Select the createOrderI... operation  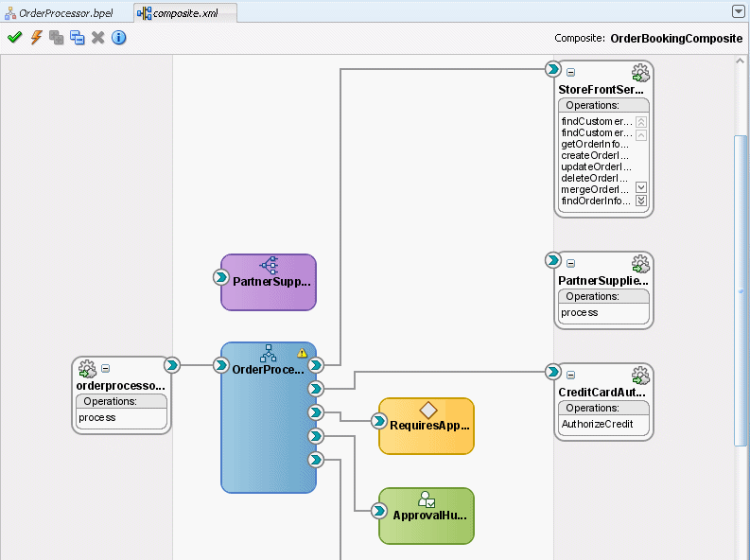click(x=595, y=155)
